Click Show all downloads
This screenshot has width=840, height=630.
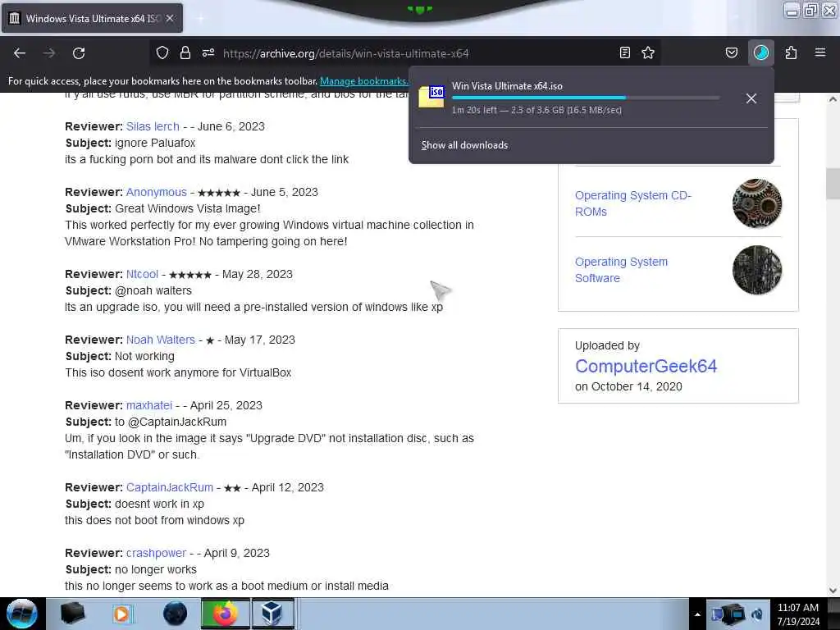(x=464, y=145)
